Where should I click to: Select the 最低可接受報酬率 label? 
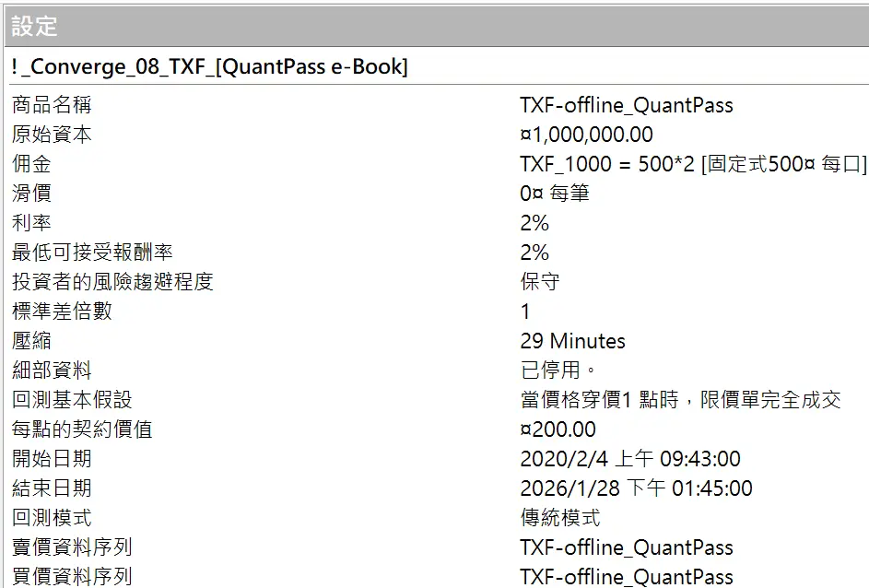coord(92,253)
